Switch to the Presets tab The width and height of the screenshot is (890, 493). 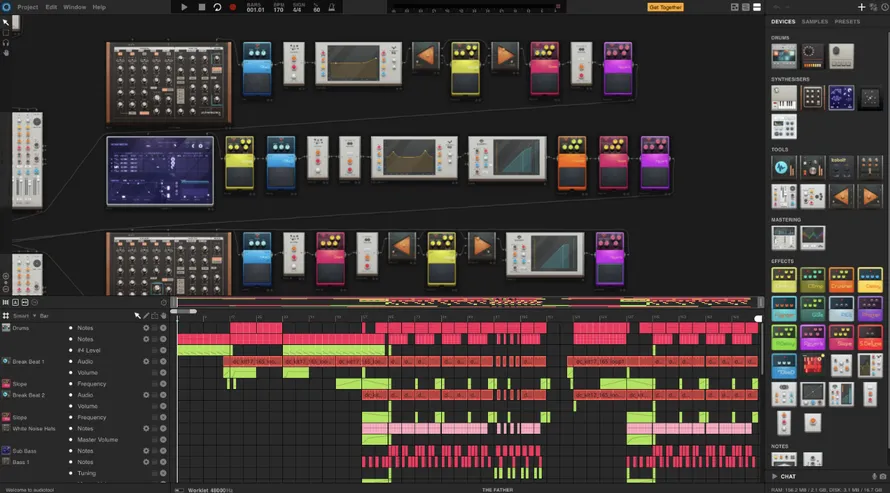pyautogui.click(x=847, y=22)
